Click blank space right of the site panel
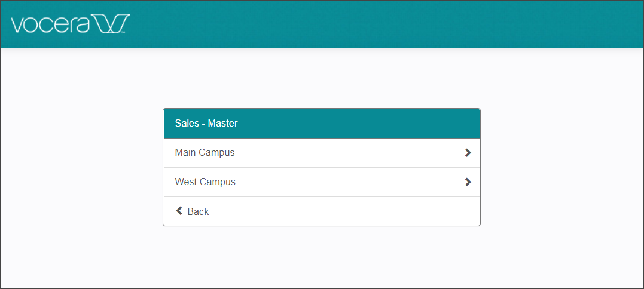 click(x=562, y=167)
